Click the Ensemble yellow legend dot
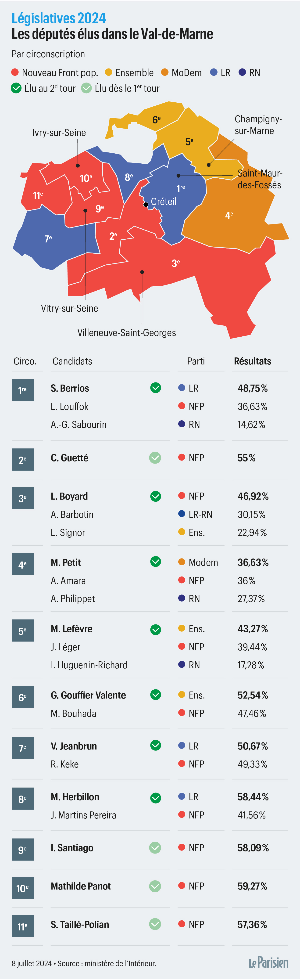 [x=109, y=72]
